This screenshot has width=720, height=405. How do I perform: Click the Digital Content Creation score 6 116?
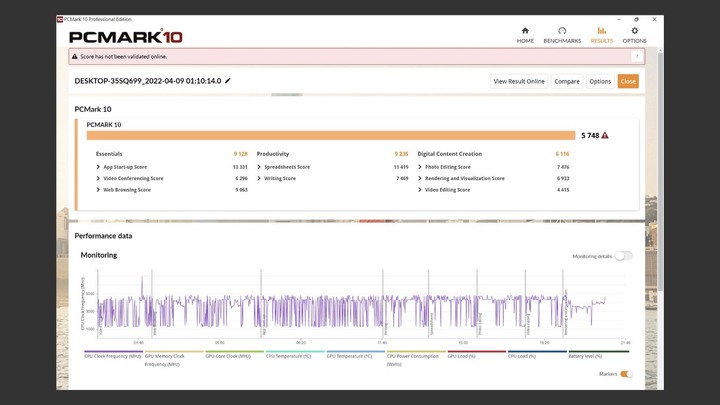pos(562,154)
